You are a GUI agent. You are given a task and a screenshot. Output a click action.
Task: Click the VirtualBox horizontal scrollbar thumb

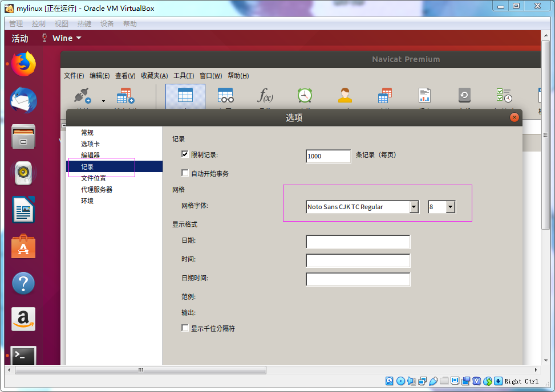coord(140,370)
